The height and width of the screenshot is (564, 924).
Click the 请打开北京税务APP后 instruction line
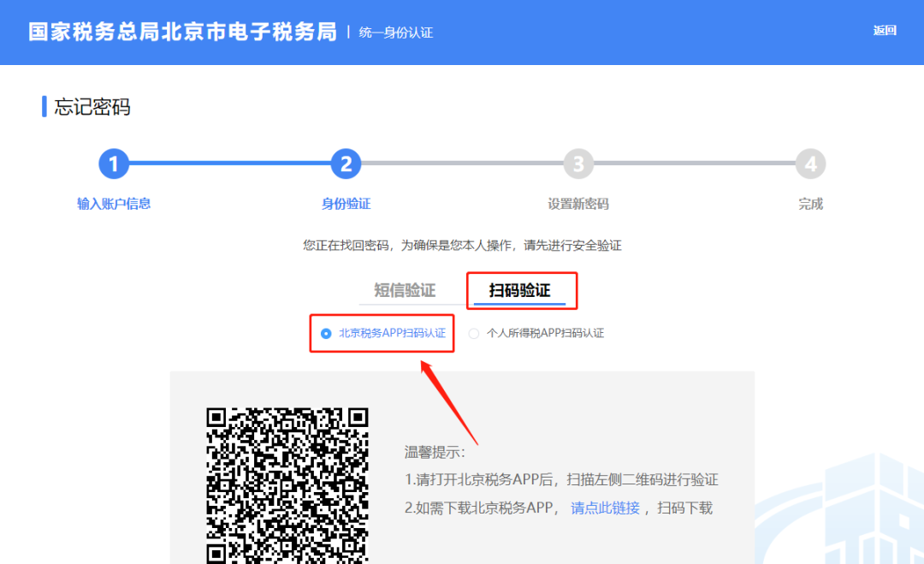click(x=561, y=480)
